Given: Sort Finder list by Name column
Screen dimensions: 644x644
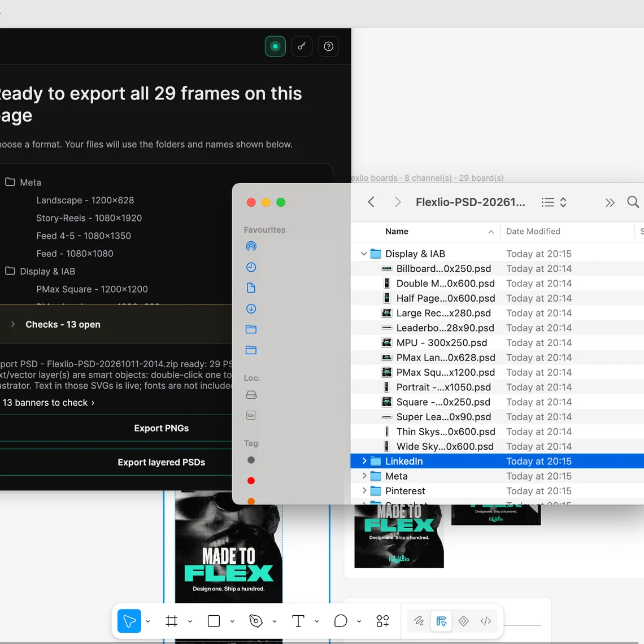Looking at the screenshot, I should tap(425, 231).
